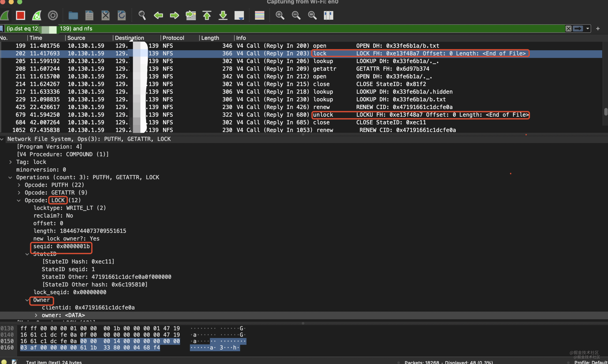Stop the running capture with red square
Viewport: 608px width, 364px height.
(x=20, y=15)
